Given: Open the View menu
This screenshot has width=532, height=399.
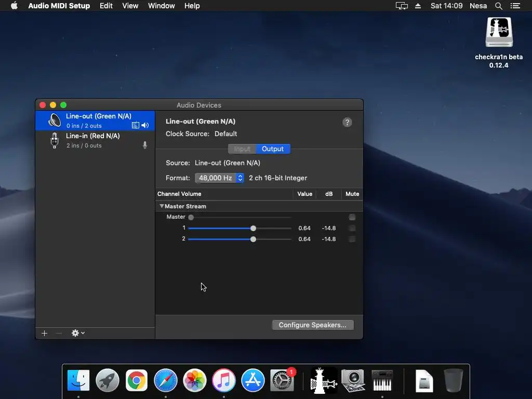Looking at the screenshot, I should [130, 6].
